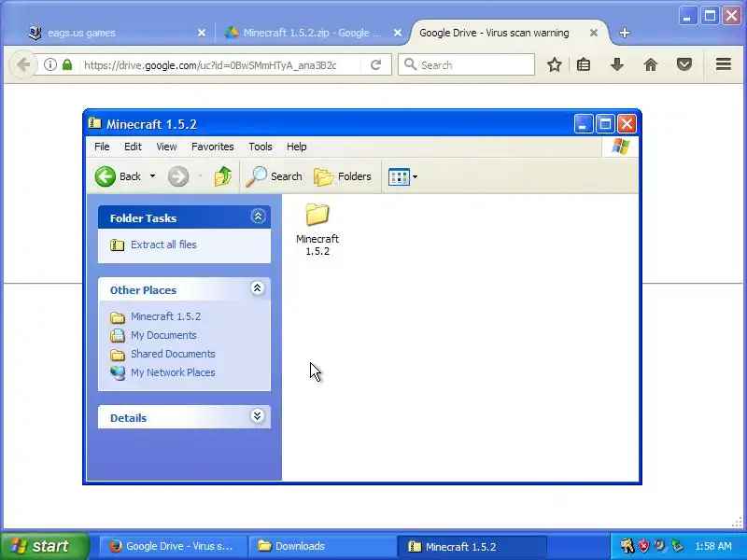Image resolution: width=747 pixels, height=560 pixels.
Task: Maximize the Minecraft 1.5.2 Explorer window
Action: click(605, 124)
